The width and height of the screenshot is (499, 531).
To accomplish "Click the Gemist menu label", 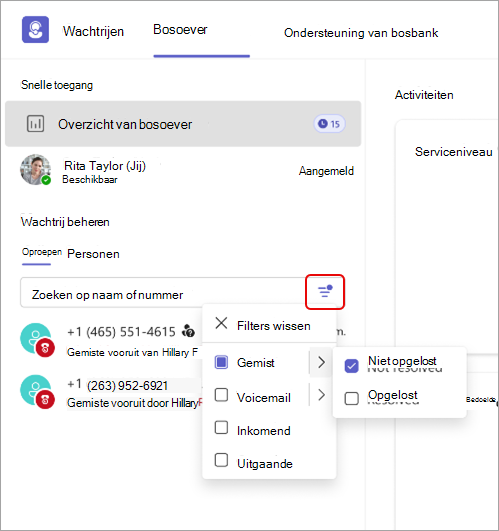I will click(256, 363).
